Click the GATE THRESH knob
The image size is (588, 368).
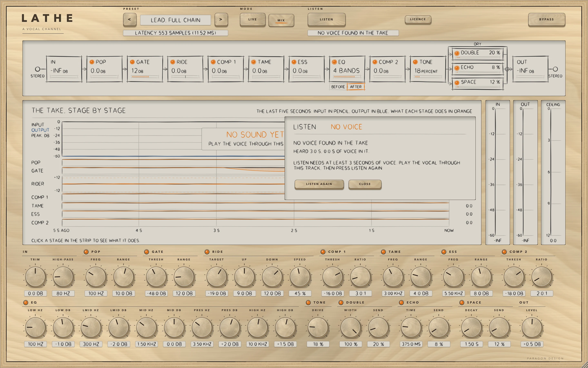pyautogui.click(x=156, y=277)
